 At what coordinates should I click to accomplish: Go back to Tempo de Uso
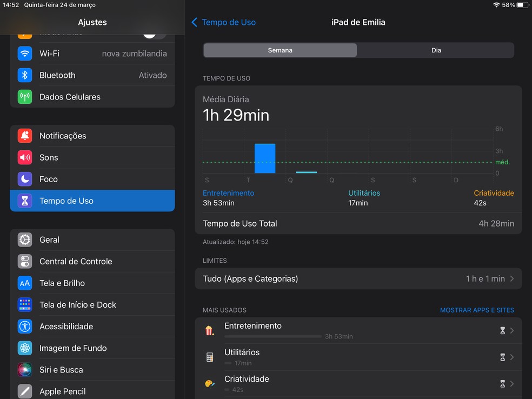tap(224, 22)
